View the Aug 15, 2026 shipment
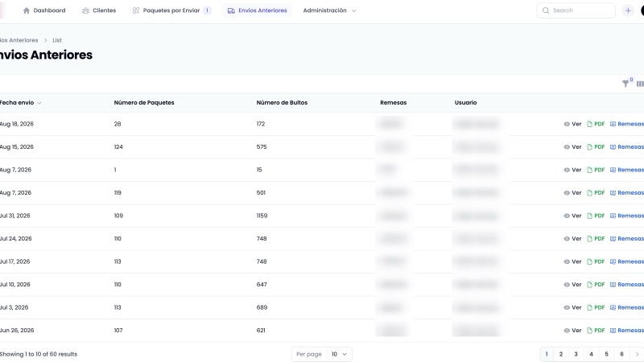This screenshot has height=362, width=644. click(x=572, y=147)
